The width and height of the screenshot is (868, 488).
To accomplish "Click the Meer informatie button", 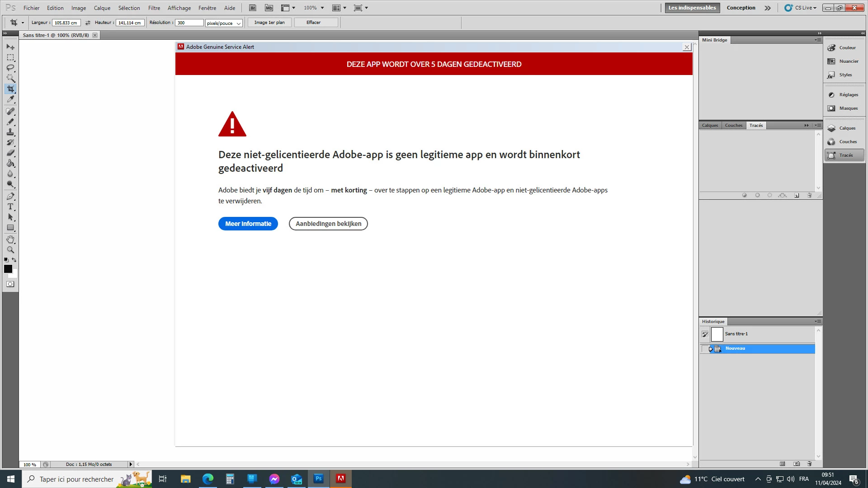I will (248, 224).
